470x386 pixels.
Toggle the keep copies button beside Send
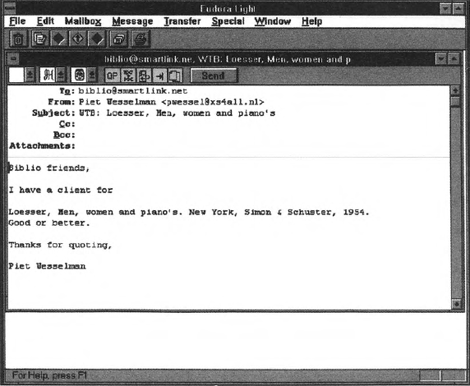tap(175, 76)
